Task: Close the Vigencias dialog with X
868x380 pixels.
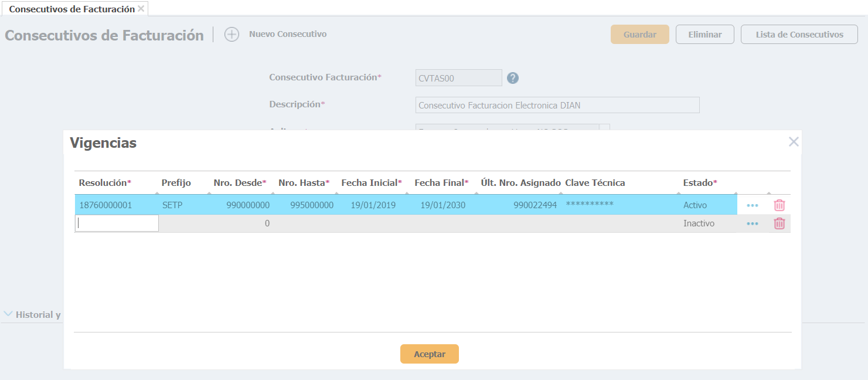Action: point(794,142)
